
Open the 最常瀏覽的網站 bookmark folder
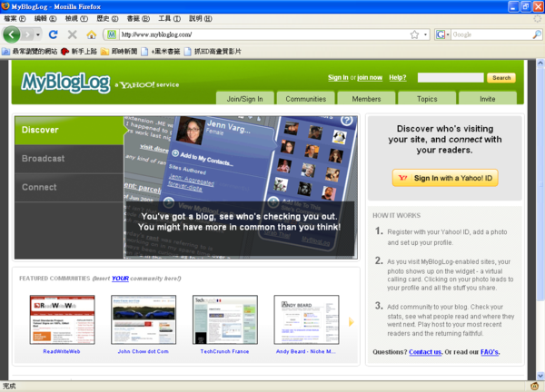pos(30,52)
